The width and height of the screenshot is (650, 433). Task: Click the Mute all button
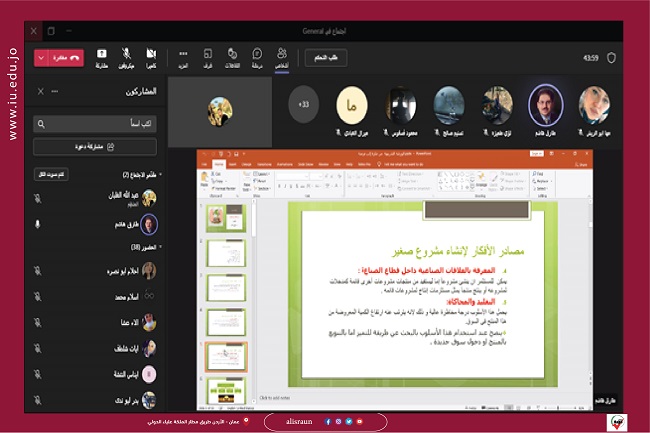(49, 174)
